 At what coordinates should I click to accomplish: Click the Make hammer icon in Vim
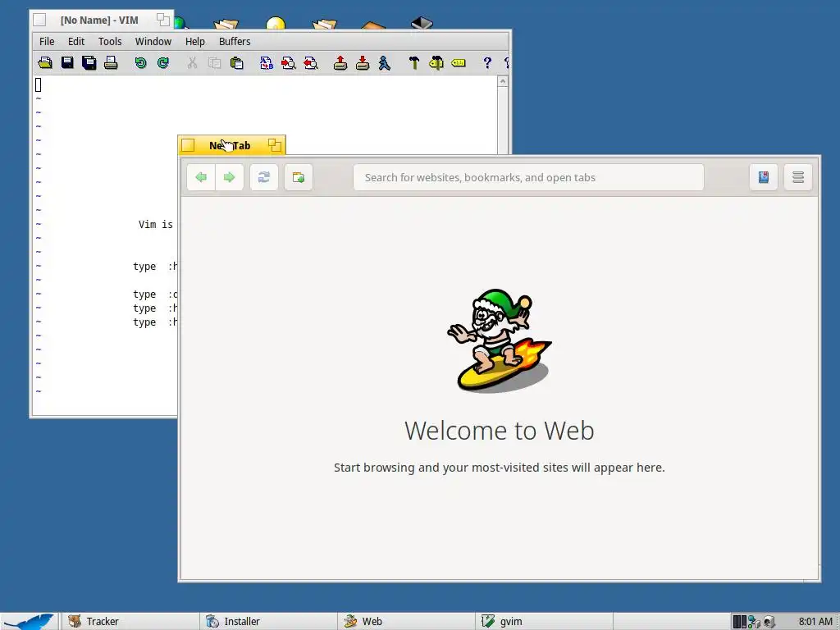413,63
